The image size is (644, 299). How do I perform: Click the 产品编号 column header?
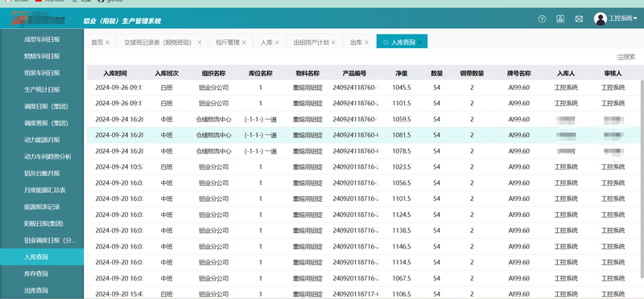click(x=355, y=73)
